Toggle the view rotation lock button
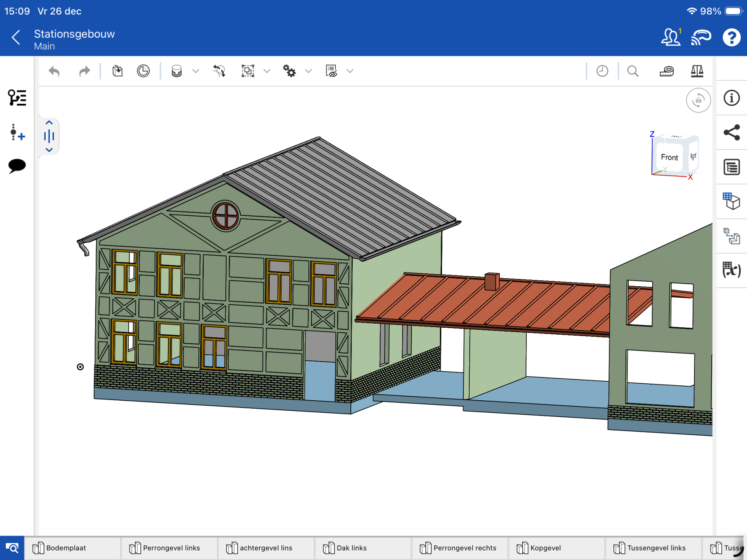The height and width of the screenshot is (560, 747). click(x=698, y=100)
